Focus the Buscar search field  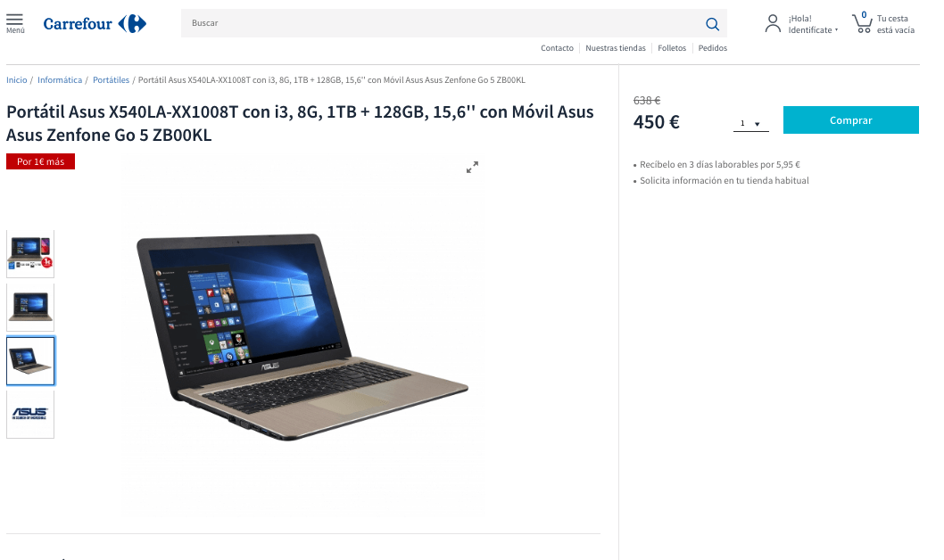pos(443,23)
